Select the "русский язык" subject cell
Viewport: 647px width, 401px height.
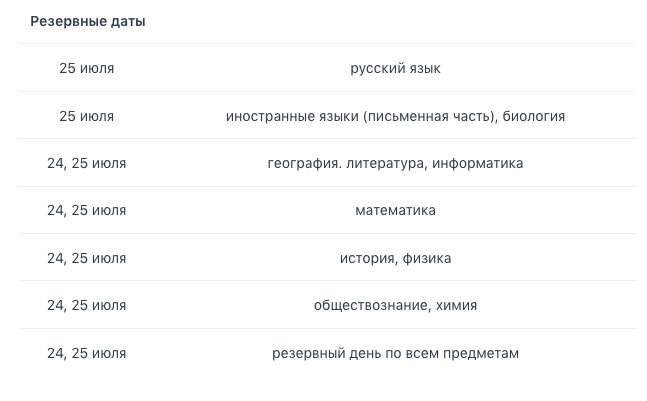[x=395, y=69]
